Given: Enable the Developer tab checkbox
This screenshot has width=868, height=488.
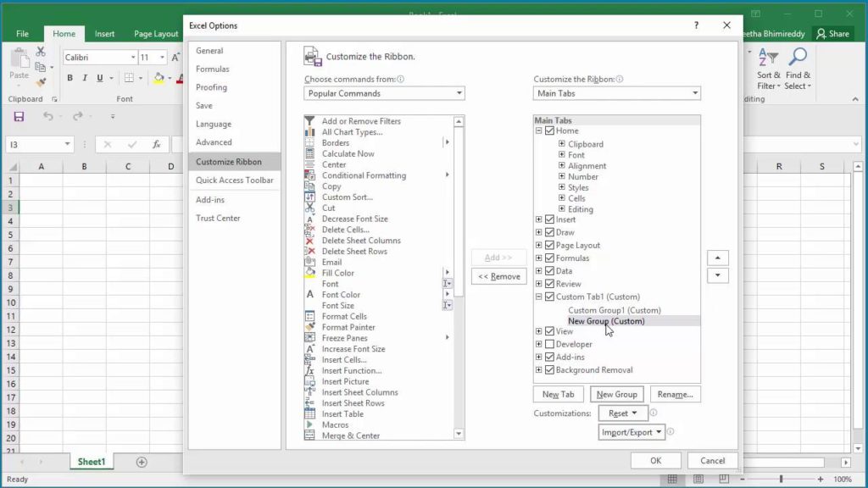Looking at the screenshot, I should pos(550,345).
